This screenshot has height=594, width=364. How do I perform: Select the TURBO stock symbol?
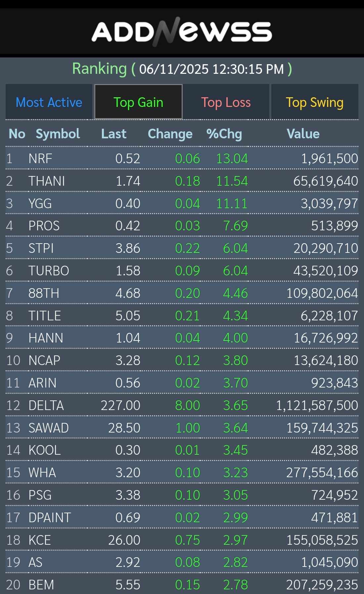[x=49, y=271]
